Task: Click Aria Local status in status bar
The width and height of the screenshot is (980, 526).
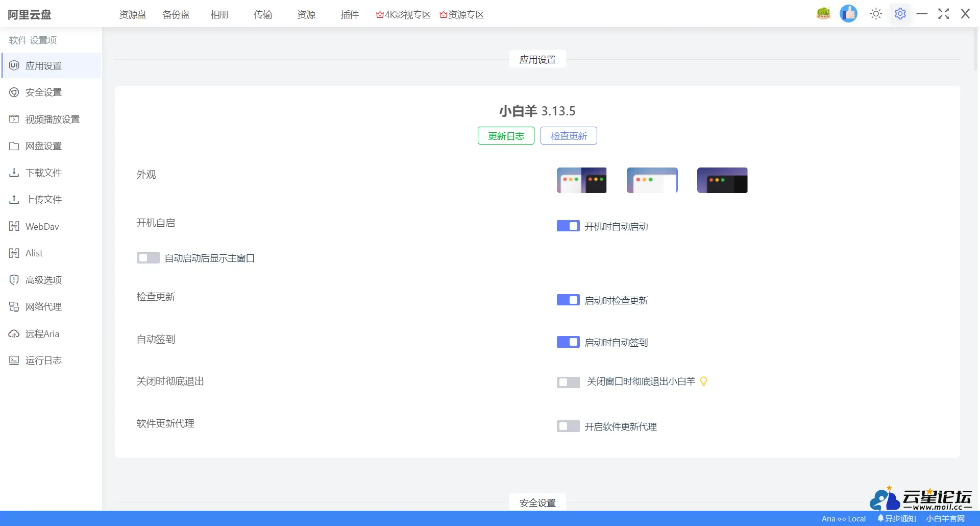Action: tap(843, 518)
